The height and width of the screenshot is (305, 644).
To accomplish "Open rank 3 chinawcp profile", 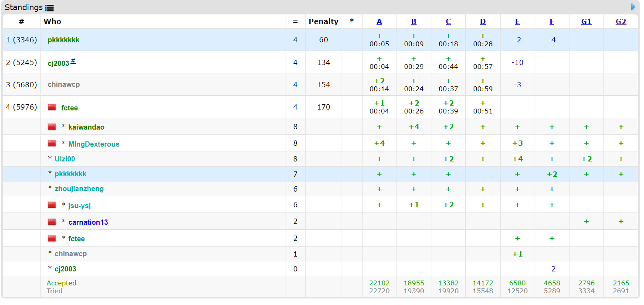I will coord(64,85).
